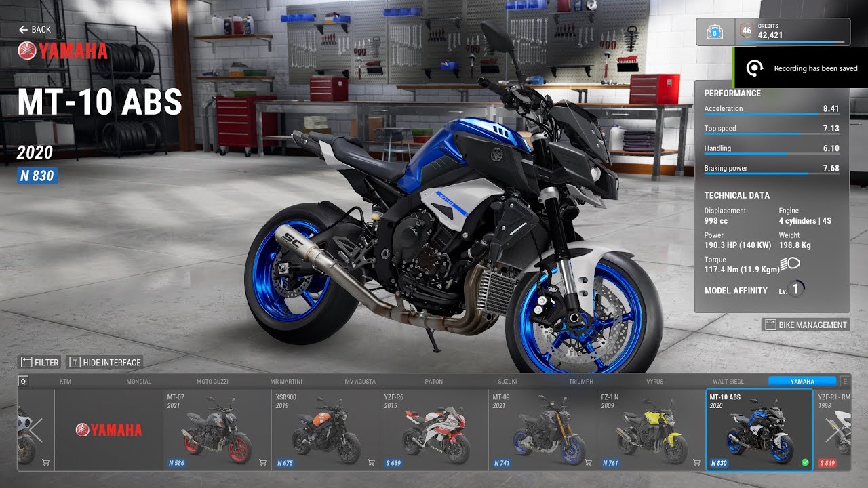This screenshot has height=488, width=868.
Task: Open the VYRUS brand tab
Action: point(655,382)
